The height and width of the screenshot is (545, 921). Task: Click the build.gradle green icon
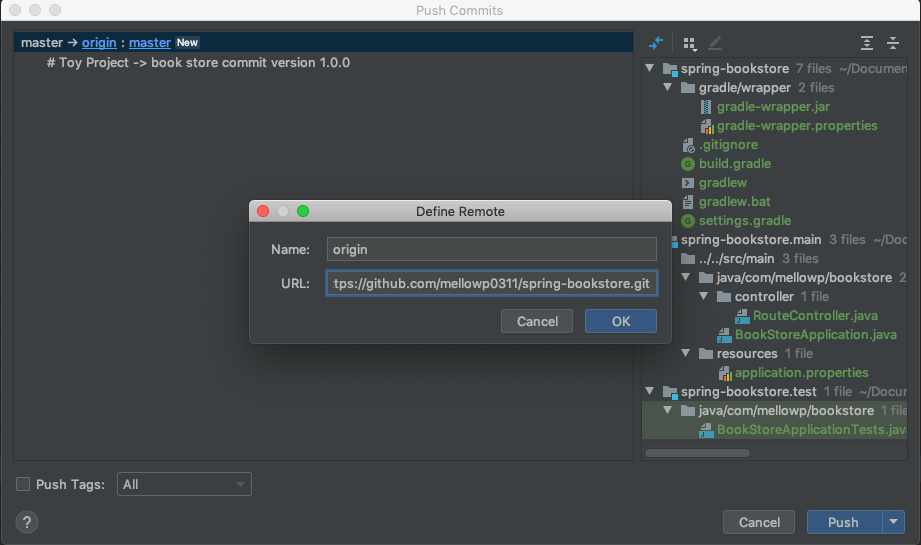coord(688,164)
